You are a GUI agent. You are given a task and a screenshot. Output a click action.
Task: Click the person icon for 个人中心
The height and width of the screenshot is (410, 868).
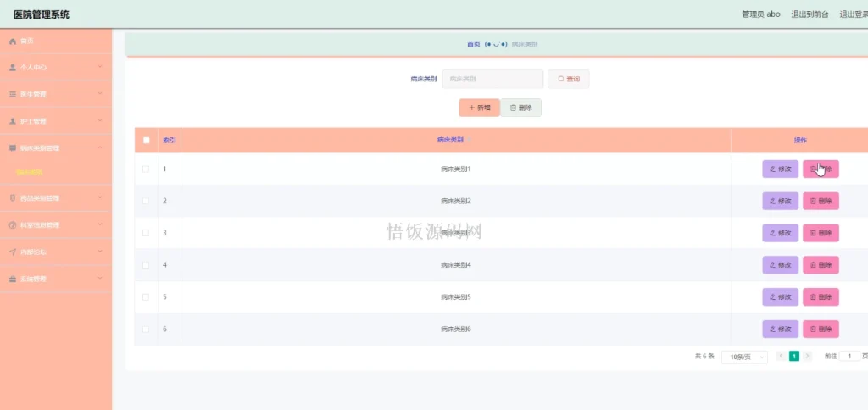point(13,67)
